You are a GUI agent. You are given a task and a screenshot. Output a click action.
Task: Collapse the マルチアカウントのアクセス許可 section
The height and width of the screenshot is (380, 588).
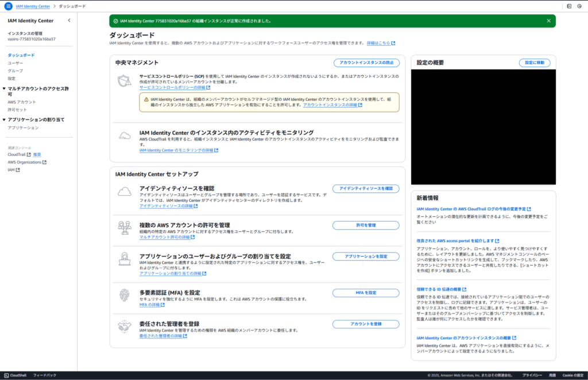(x=4, y=89)
